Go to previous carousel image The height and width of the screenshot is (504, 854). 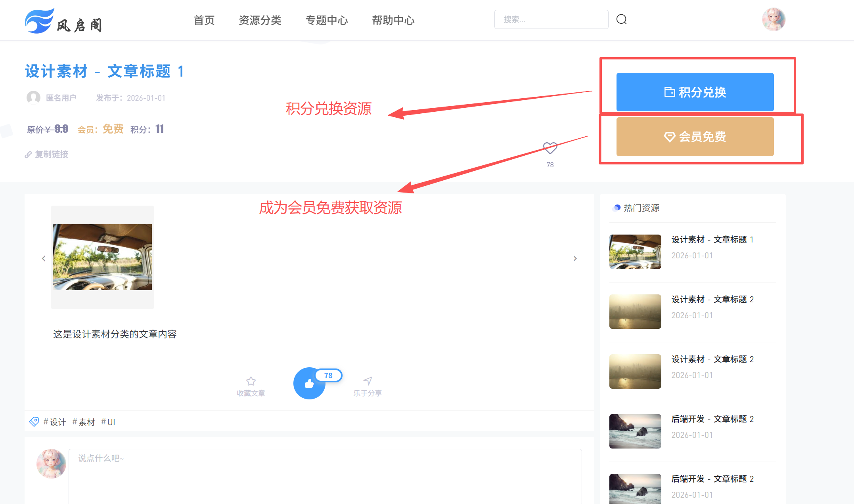(x=44, y=258)
